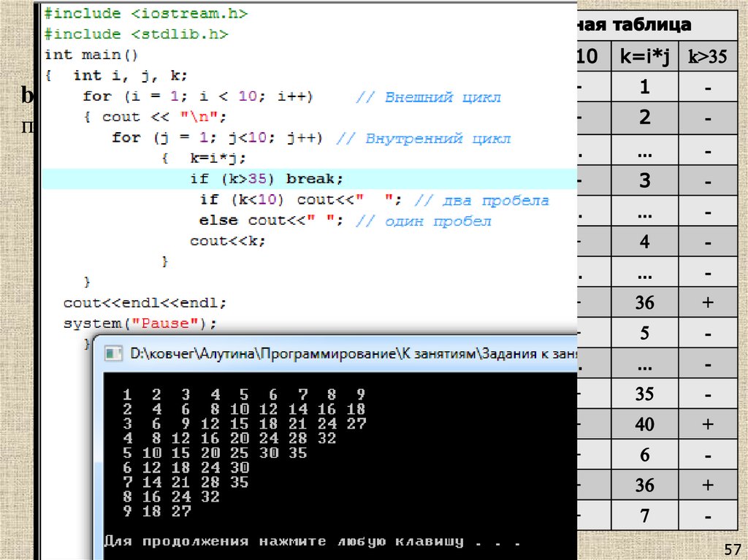Click the table cell with value '7'
Image resolution: width=748 pixels, height=560 pixels.
tap(645, 515)
